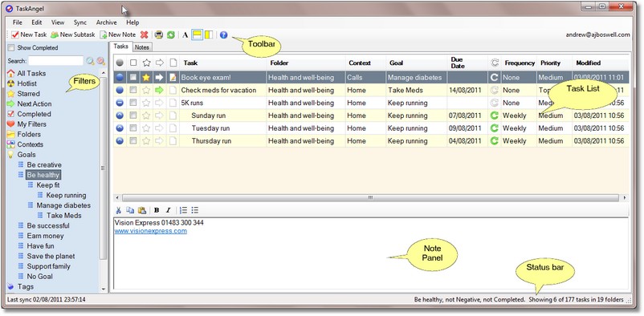Open the Sync menu
Image resolution: width=644 pixels, height=316 pixels.
(x=80, y=22)
